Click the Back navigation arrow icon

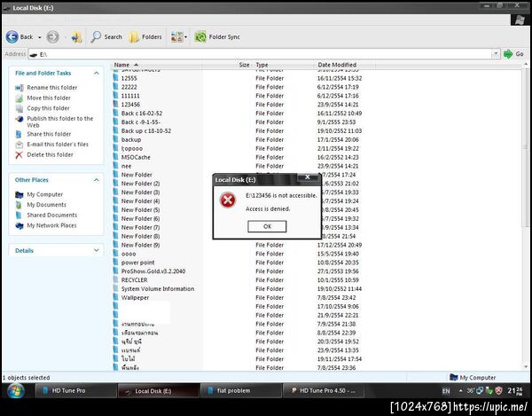(12, 36)
